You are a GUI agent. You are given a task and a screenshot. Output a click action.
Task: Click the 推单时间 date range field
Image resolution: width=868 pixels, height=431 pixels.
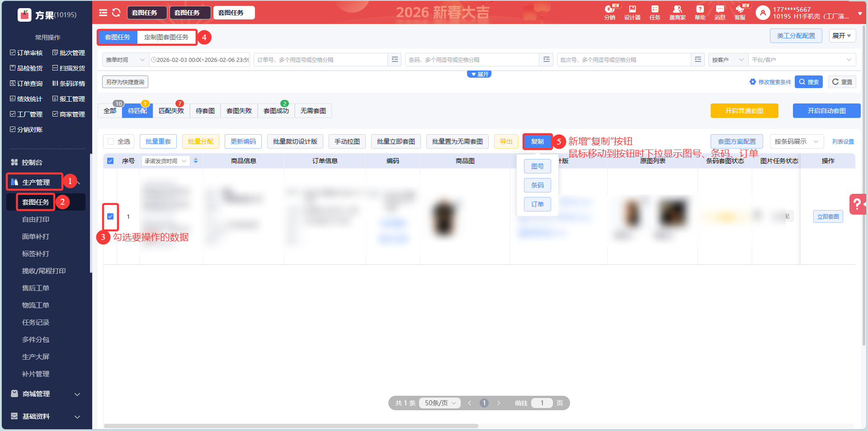pyautogui.click(x=199, y=60)
